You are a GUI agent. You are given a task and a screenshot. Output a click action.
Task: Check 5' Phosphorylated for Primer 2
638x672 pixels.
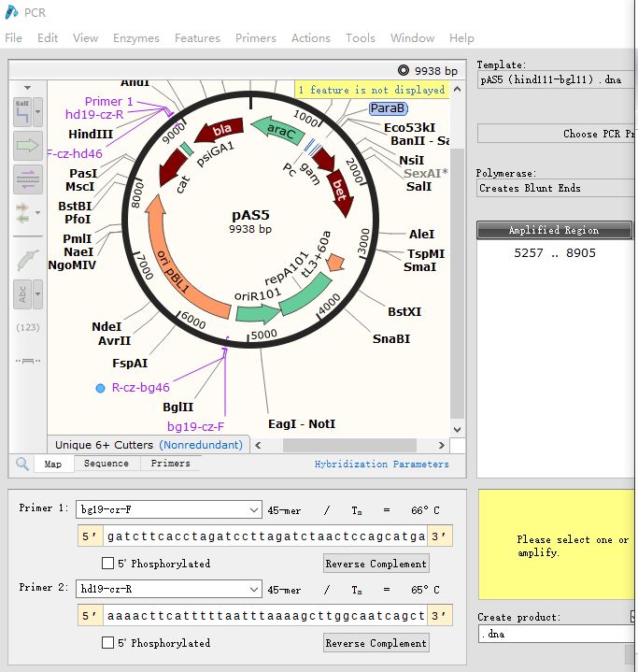click(x=108, y=642)
